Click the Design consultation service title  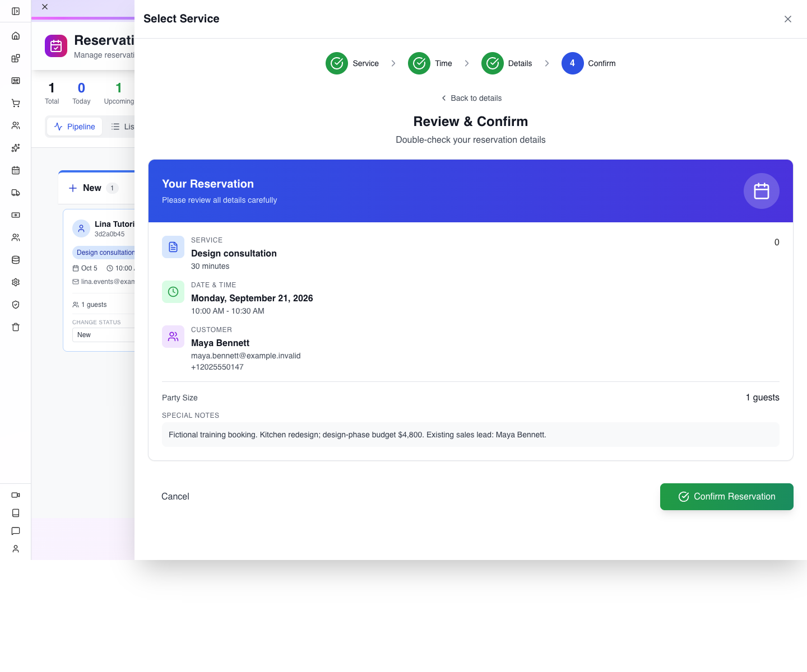234,253
